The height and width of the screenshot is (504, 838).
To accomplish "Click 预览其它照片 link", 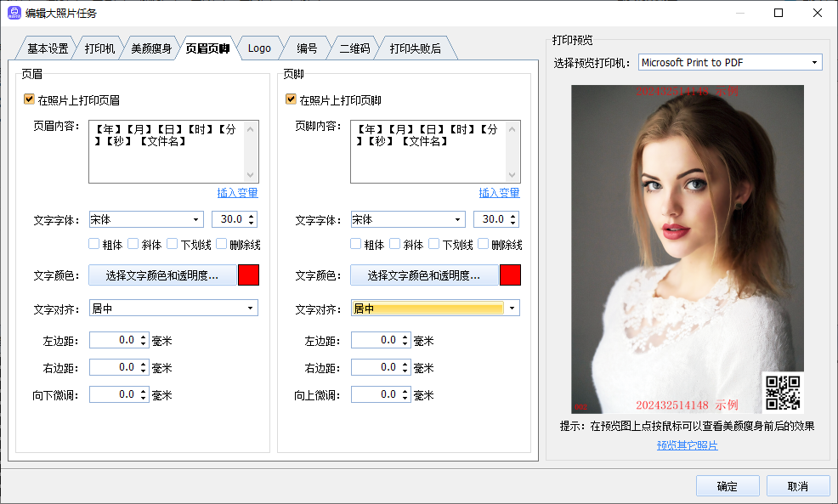I will coord(687,445).
